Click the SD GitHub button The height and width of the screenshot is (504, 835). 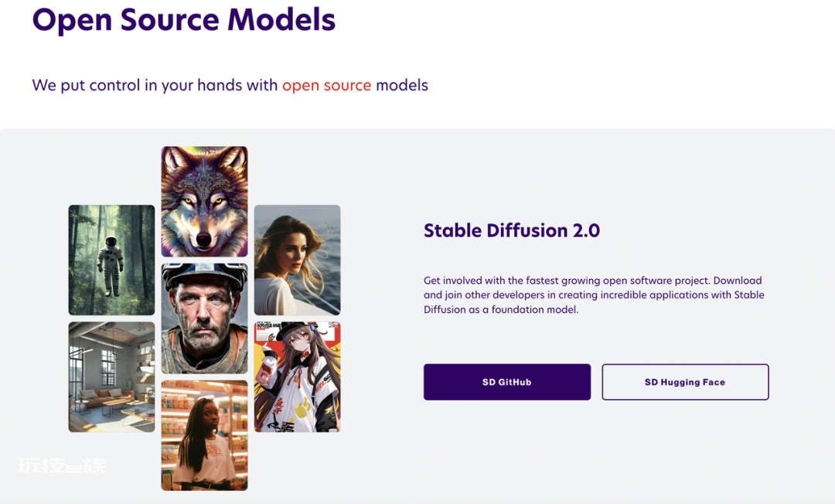pos(506,382)
